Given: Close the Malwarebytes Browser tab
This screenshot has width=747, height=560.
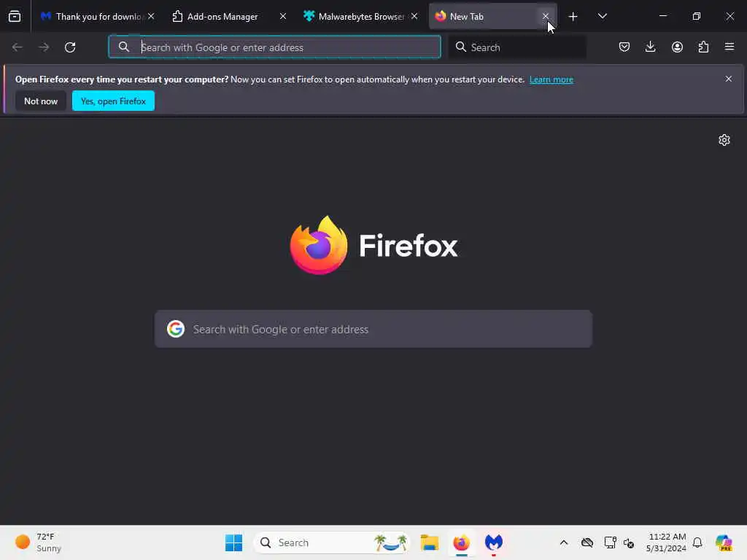Looking at the screenshot, I should tap(414, 16).
